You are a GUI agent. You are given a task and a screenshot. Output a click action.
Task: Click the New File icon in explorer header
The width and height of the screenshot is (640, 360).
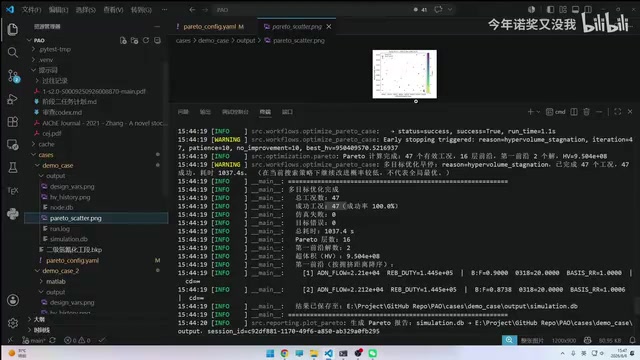click(x=123, y=40)
